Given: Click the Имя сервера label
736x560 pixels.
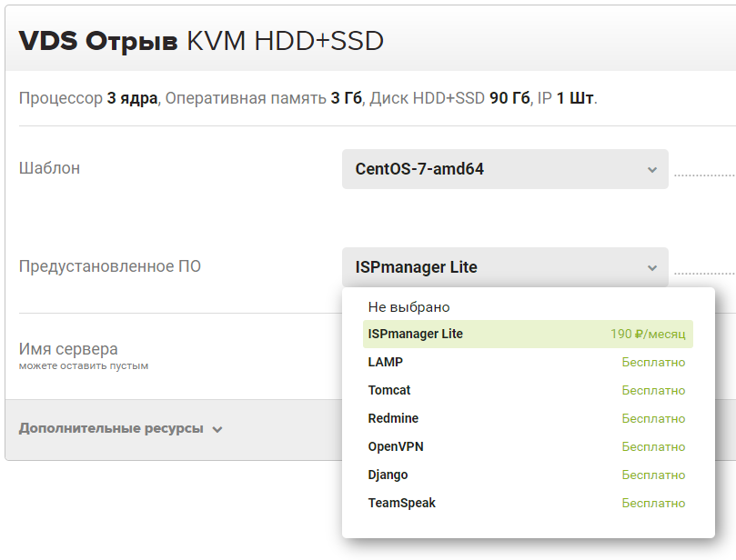Looking at the screenshot, I should tap(68, 349).
